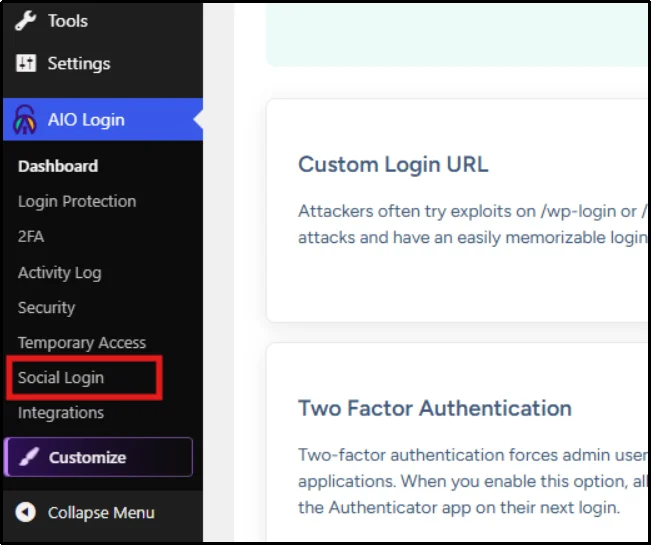Click the Customize button
Image resolution: width=652 pixels, height=546 pixels.
tap(98, 457)
